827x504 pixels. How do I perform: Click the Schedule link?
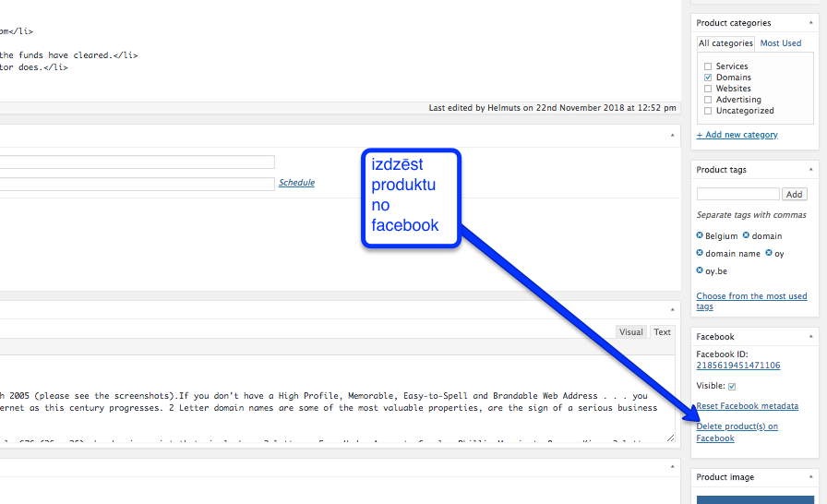[296, 183]
